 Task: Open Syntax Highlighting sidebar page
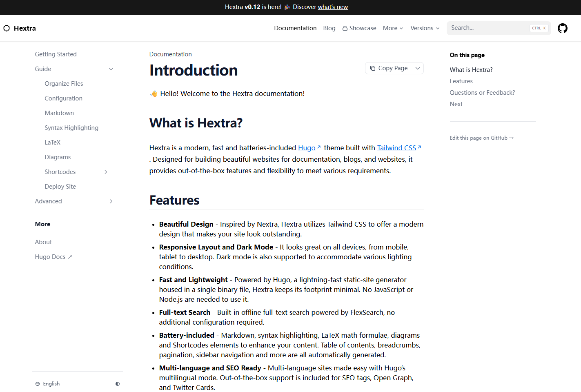coord(71,128)
